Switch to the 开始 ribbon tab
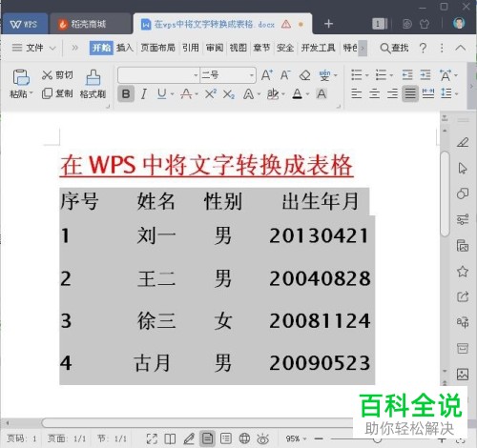 [101, 48]
